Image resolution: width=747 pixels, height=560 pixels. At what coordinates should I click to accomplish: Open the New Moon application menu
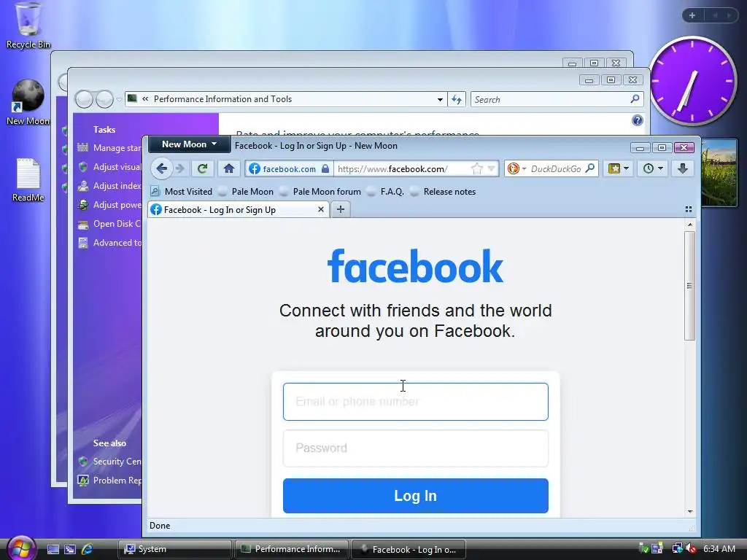pyautogui.click(x=189, y=144)
